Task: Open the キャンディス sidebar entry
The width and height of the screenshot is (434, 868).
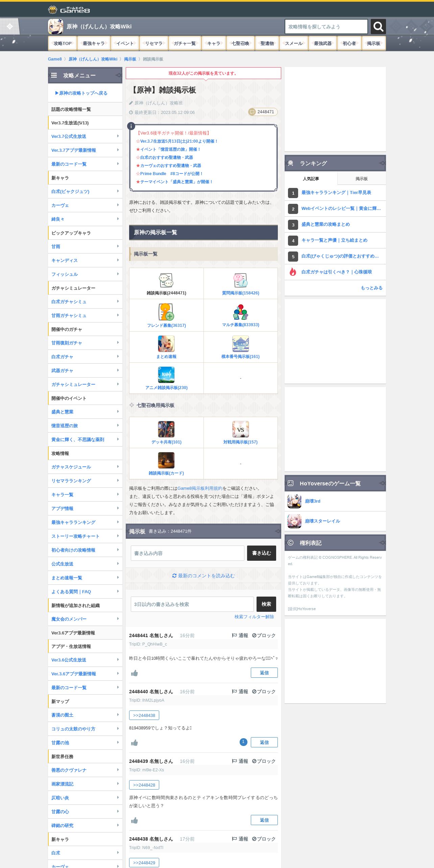Action: pyautogui.click(x=85, y=260)
